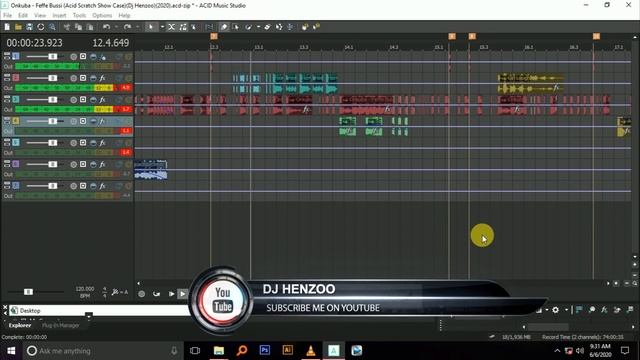Click the Undo arrow icon
The height and width of the screenshot is (360, 640).
[107, 27]
